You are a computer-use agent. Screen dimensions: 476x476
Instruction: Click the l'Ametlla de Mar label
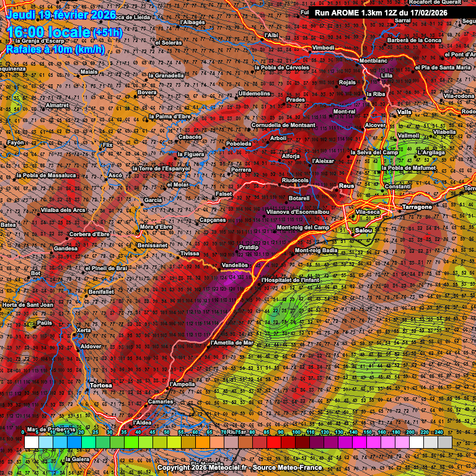(x=232, y=342)
